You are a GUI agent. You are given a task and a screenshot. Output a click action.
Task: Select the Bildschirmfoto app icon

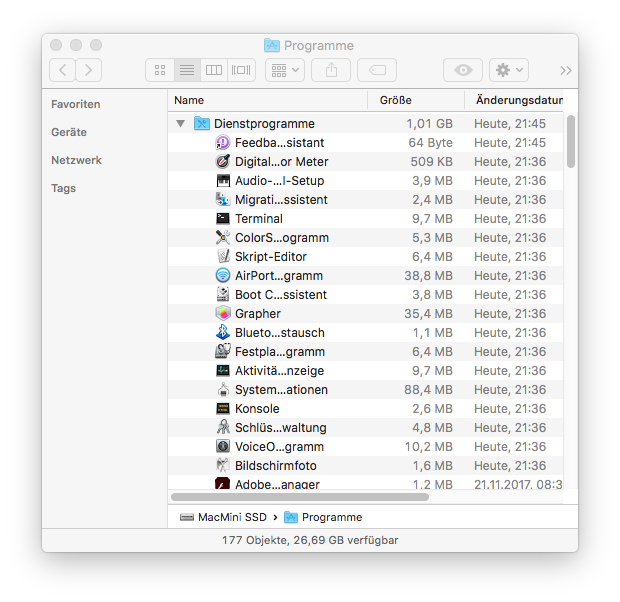pyautogui.click(x=223, y=465)
